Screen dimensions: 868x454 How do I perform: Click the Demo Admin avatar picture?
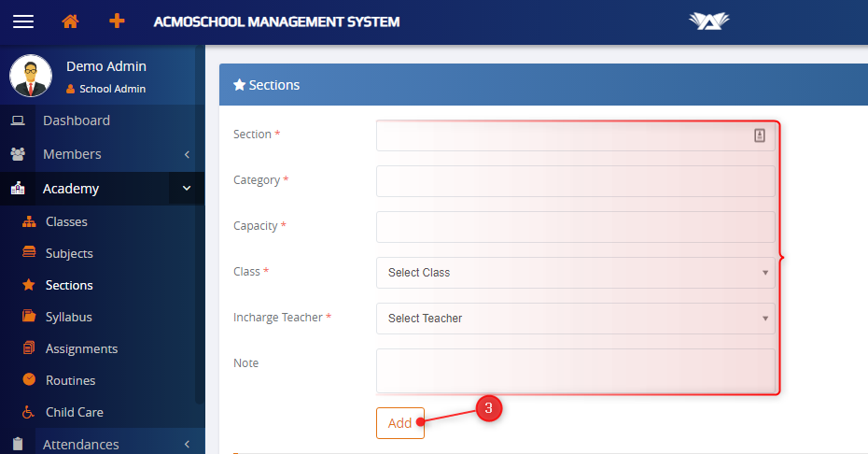click(x=31, y=76)
